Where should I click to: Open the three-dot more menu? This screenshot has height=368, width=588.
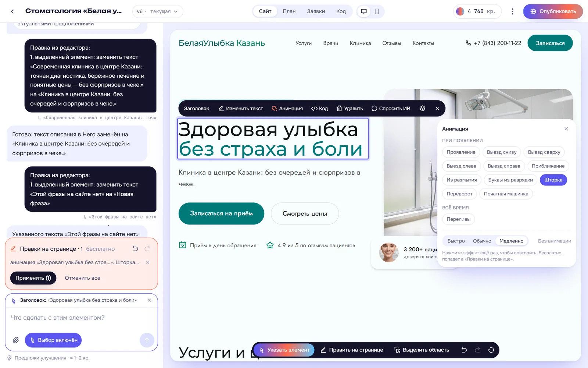pyautogui.click(x=512, y=11)
